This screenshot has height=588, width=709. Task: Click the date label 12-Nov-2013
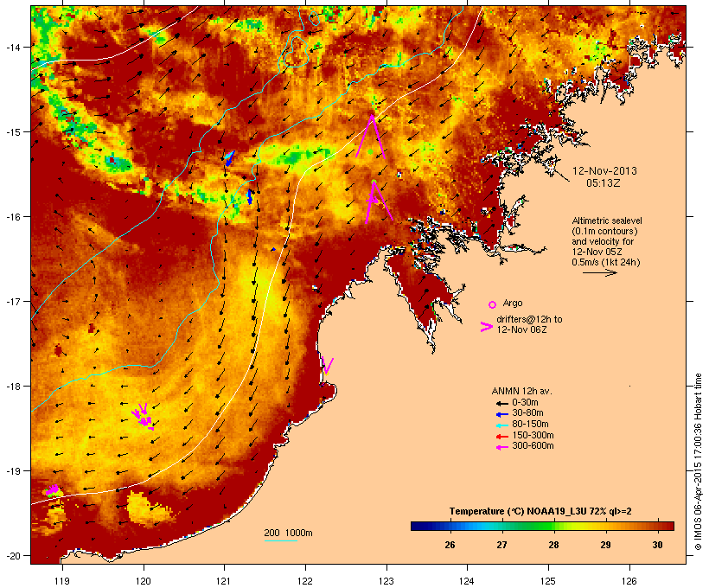pos(604,171)
